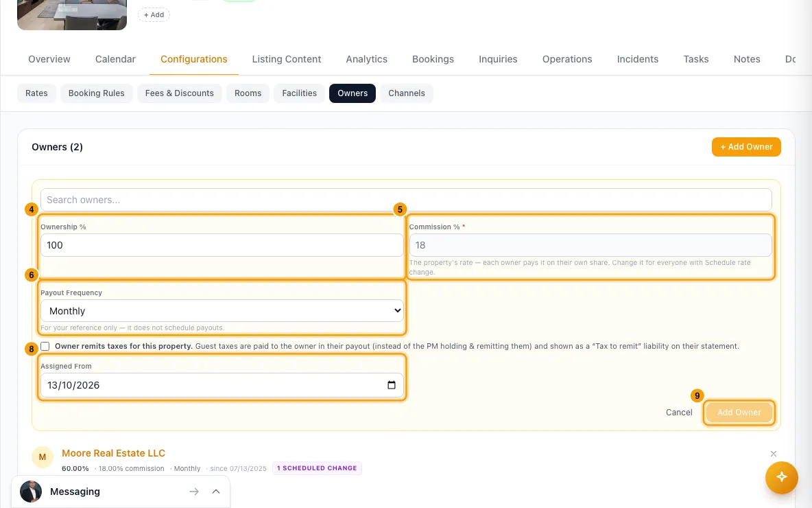The image size is (812, 508).
Task: Click the Messaging panel title
Action: coord(75,492)
